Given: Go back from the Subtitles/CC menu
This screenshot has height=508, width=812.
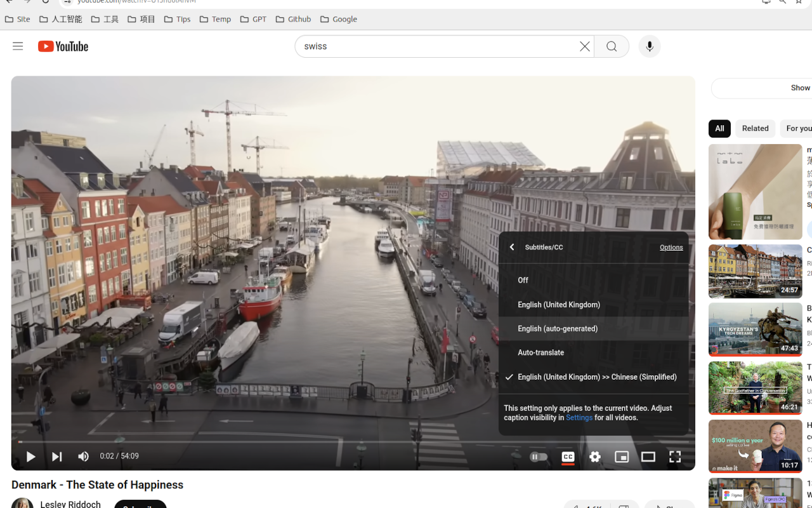Looking at the screenshot, I should [x=512, y=247].
